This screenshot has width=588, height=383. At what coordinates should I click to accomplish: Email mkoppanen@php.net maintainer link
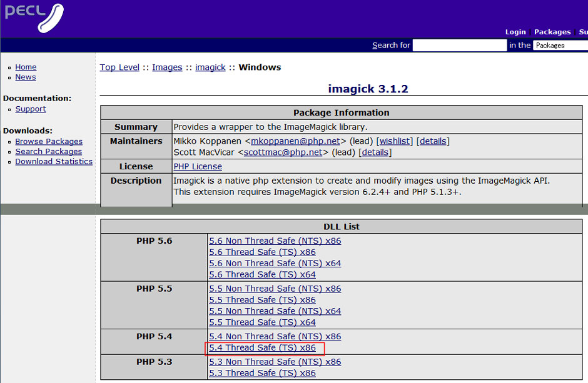click(x=295, y=141)
